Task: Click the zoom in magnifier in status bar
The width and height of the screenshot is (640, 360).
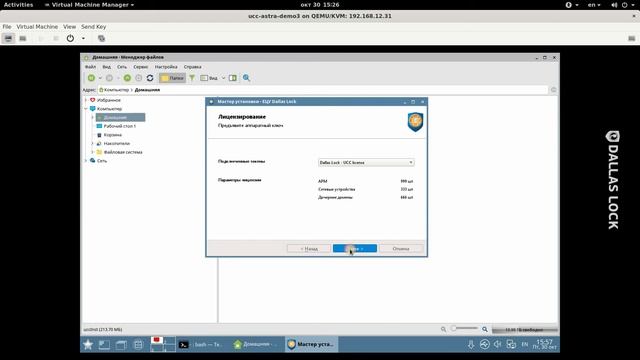Action: point(485,329)
